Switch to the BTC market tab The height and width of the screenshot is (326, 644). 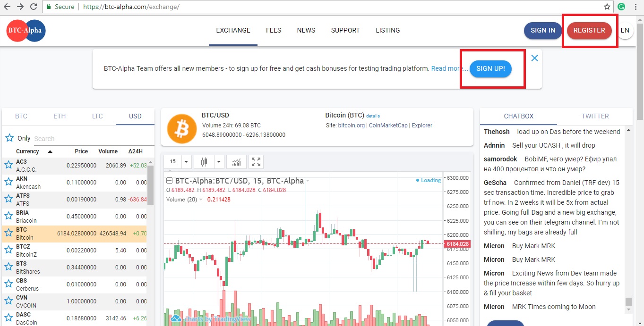coord(21,116)
